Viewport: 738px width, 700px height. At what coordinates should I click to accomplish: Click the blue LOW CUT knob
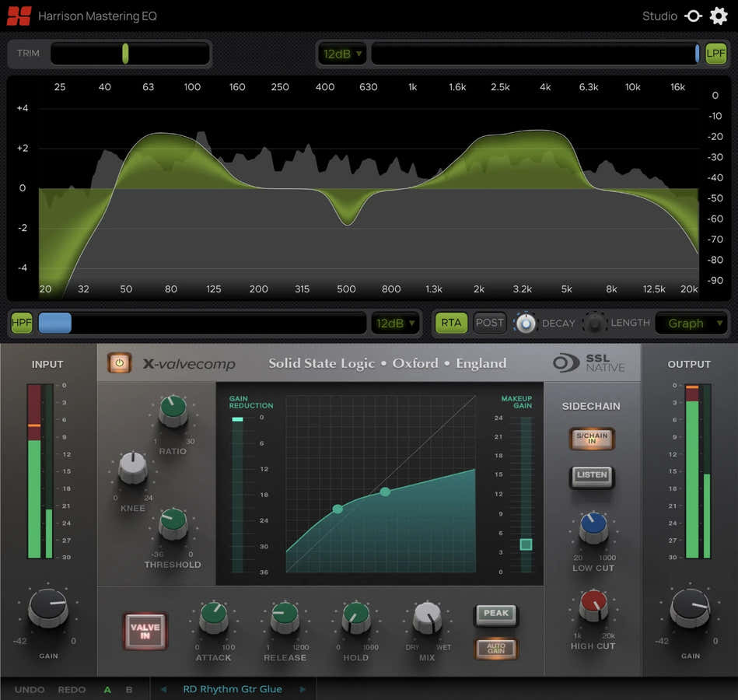pos(593,528)
